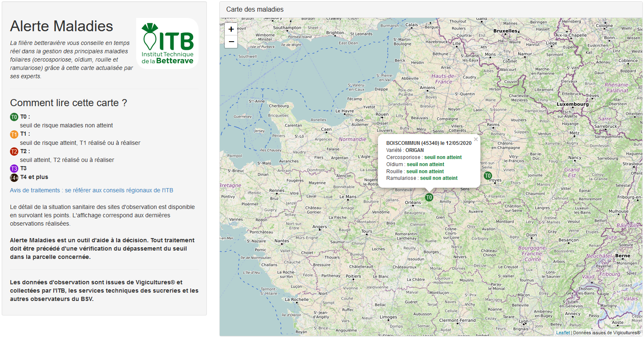The height and width of the screenshot is (338, 644).
Task: Click the 'Caen' label on the map
Action: coord(326,129)
